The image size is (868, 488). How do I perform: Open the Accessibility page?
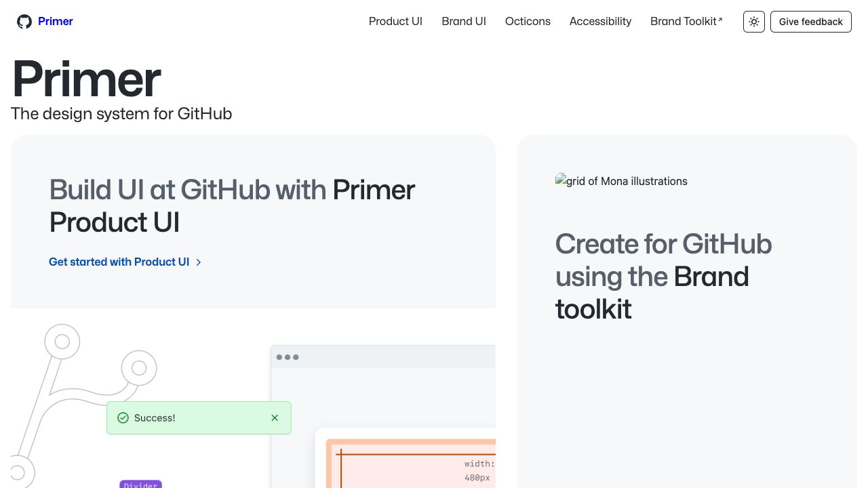point(600,21)
